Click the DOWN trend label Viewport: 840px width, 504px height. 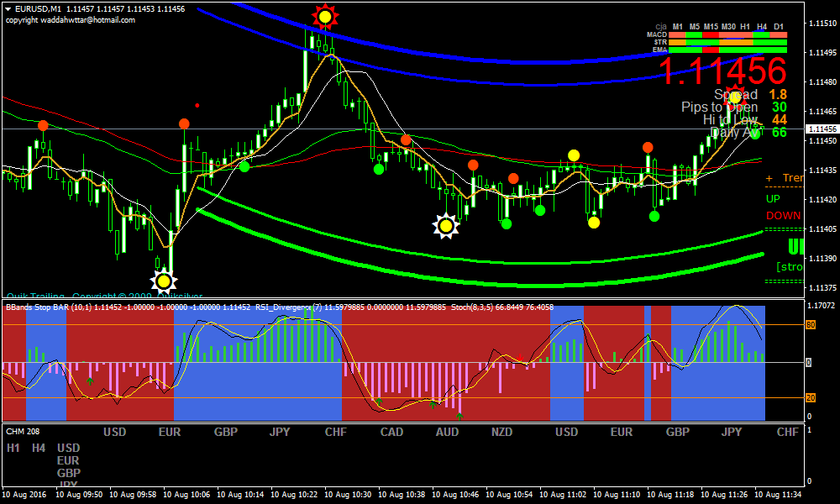click(x=783, y=216)
